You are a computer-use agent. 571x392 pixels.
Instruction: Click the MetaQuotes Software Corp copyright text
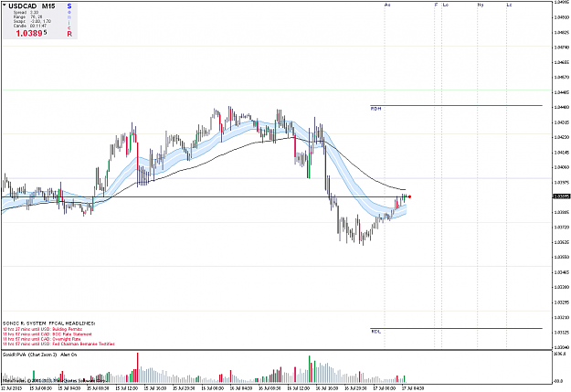tap(55, 380)
